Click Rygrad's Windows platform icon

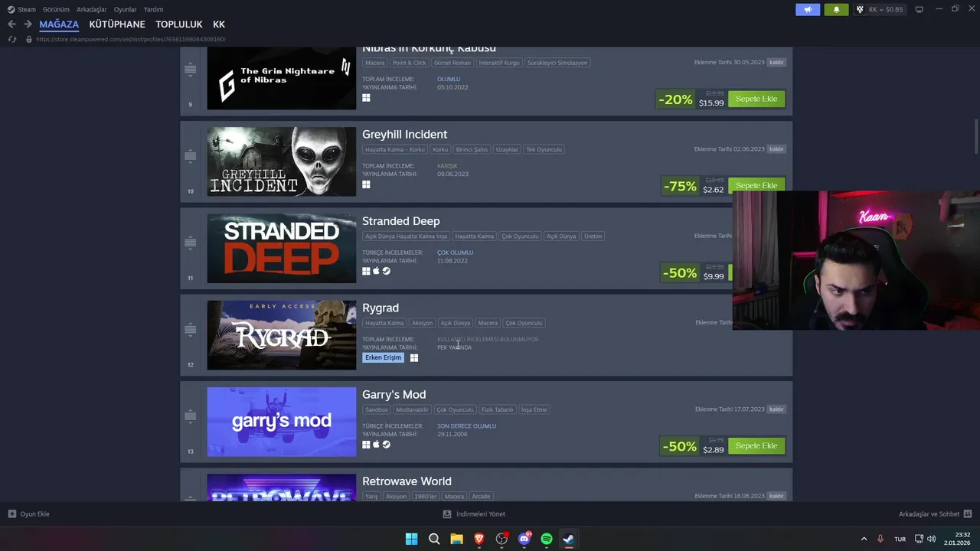414,357
